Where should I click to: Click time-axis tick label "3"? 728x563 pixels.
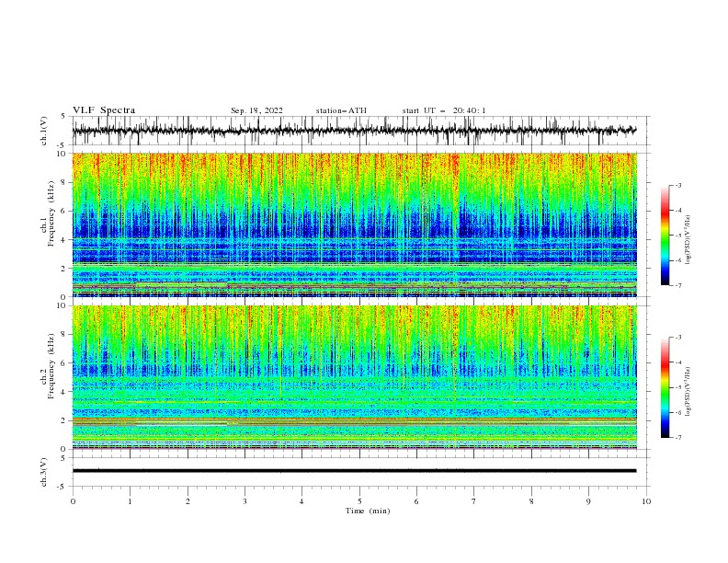point(245,501)
